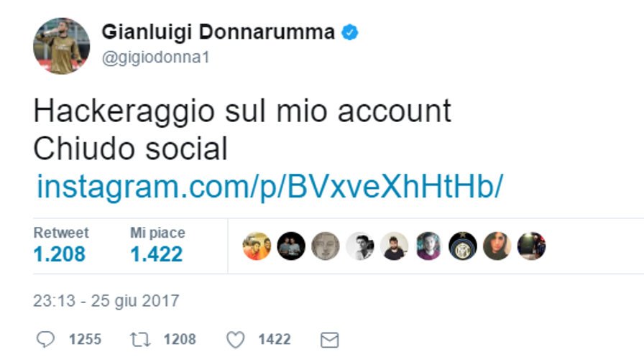View the 1.422 Mi piace list
Viewport: 644px width, 362px height.
pyautogui.click(x=157, y=245)
